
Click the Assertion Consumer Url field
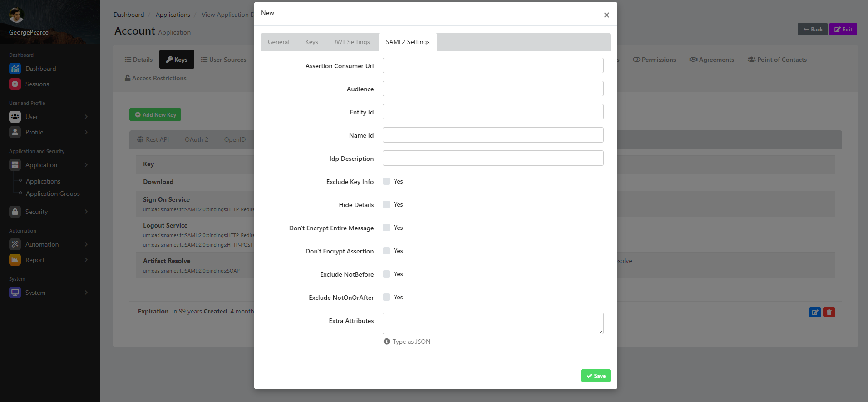(x=493, y=65)
